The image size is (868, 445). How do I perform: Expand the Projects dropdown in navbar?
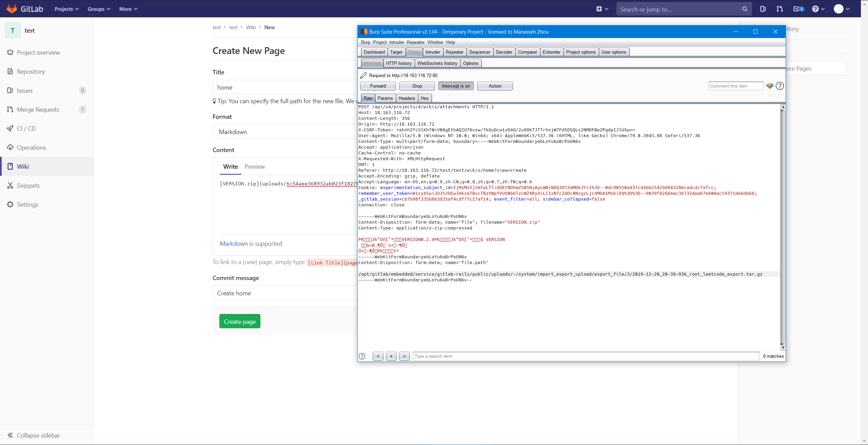(66, 9)
